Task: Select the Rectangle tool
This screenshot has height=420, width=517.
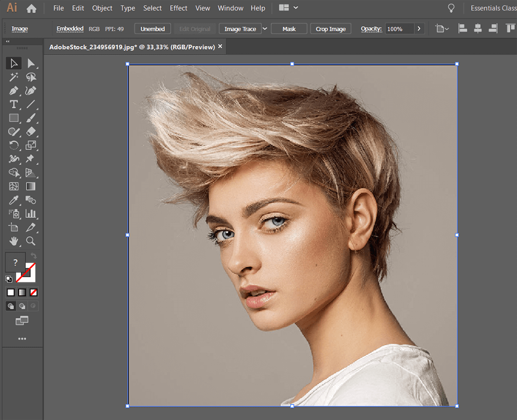Action: [14, 118]
